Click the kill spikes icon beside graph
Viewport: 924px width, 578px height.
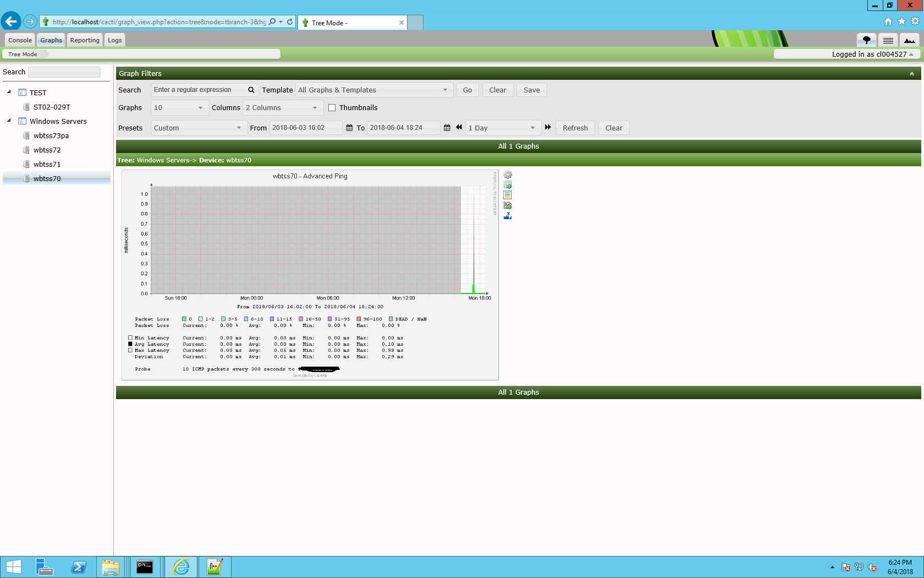[508, 215]
